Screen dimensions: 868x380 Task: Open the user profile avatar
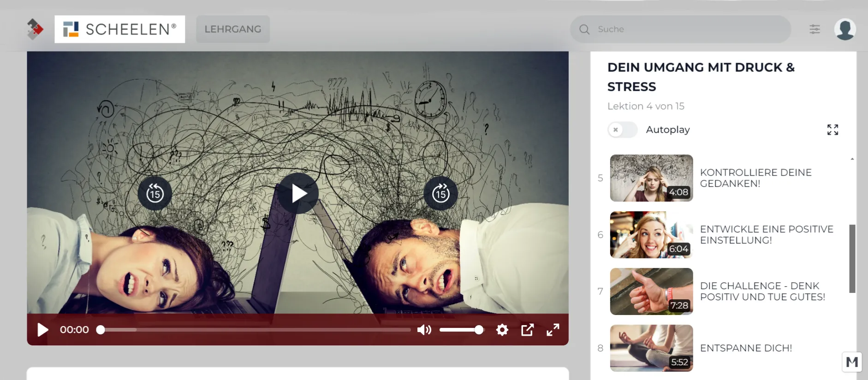(845, 29)
